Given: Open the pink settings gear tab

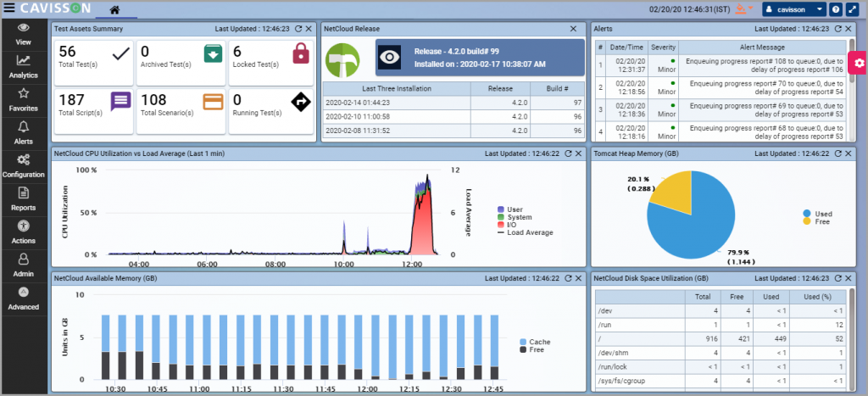Looking at the screenshot, I should tap(859, 63).
